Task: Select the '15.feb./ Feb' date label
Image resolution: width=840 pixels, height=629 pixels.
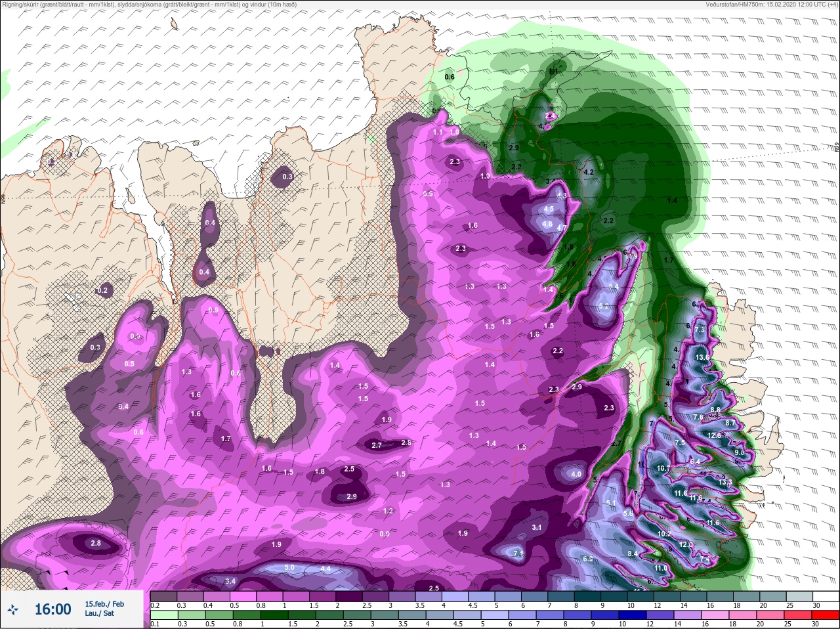Action: coord(104,603)
